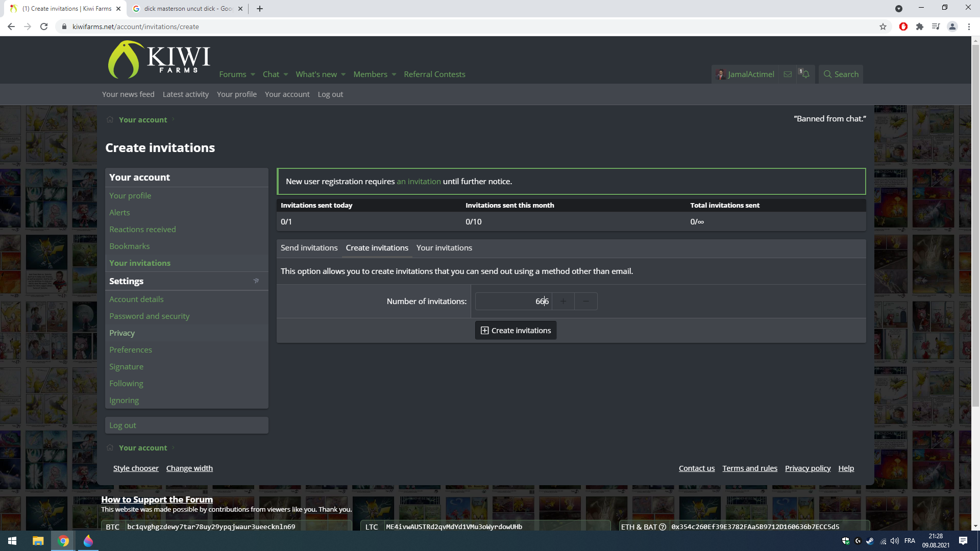Open the Chrome profile avatar
Viewport: 980px width, 551px height.
pos(952,27)
